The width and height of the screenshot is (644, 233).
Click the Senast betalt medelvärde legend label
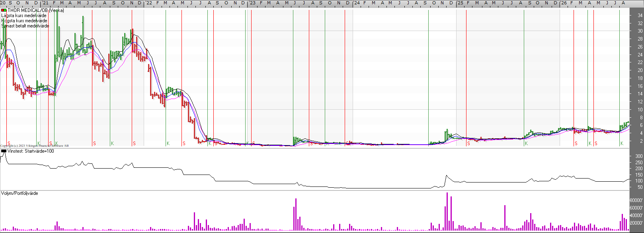pos(25,26)
